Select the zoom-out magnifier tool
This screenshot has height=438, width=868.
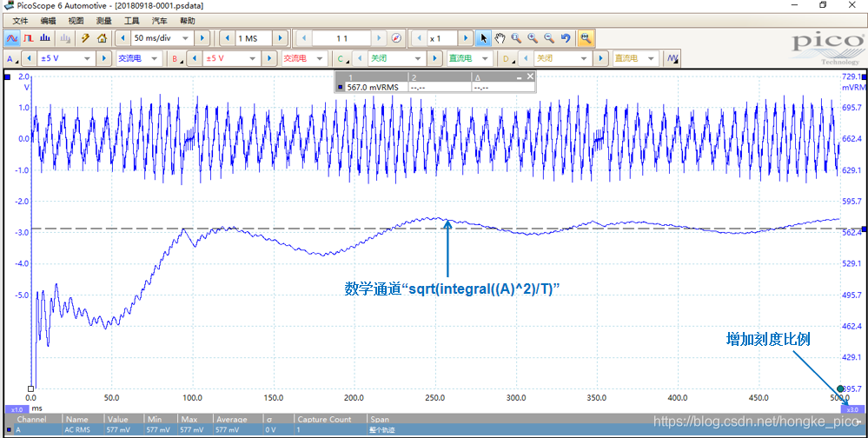[549, 38]
